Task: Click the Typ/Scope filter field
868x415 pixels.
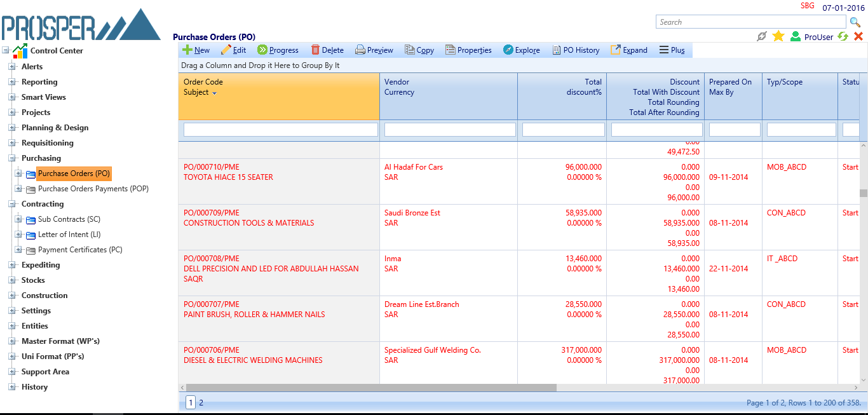Action: point(801,130)
